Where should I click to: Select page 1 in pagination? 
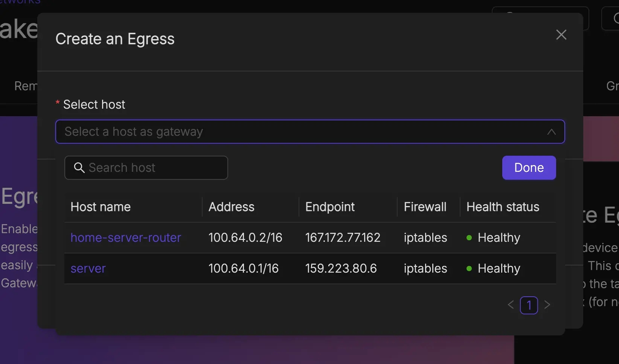click(529, 305)
